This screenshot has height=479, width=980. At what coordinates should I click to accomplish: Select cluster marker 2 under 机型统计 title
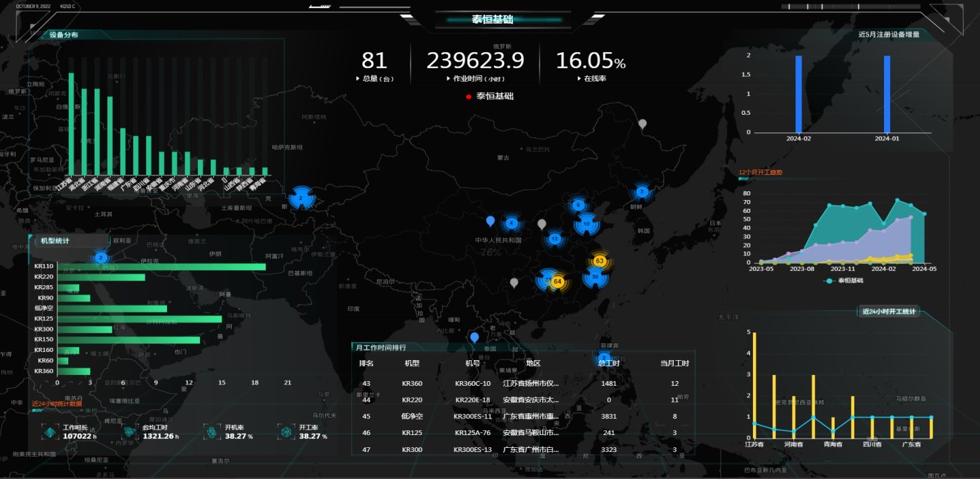point(101,257)
